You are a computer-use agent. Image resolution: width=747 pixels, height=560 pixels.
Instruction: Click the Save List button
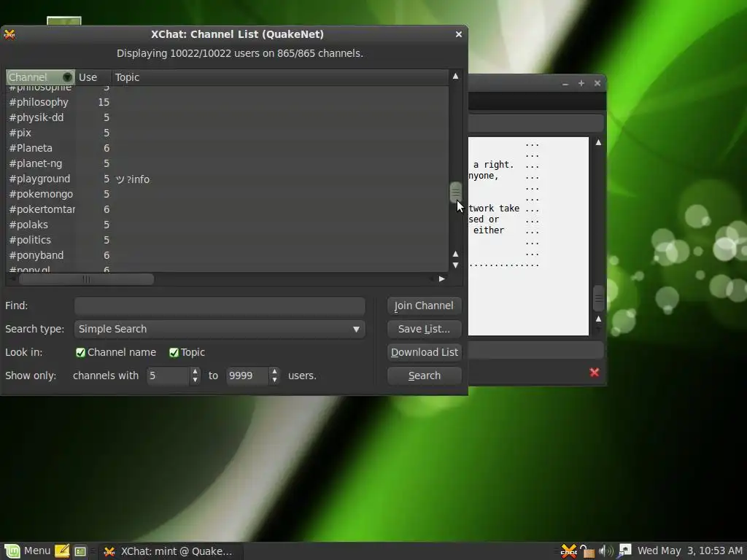[x=424, y=329]
